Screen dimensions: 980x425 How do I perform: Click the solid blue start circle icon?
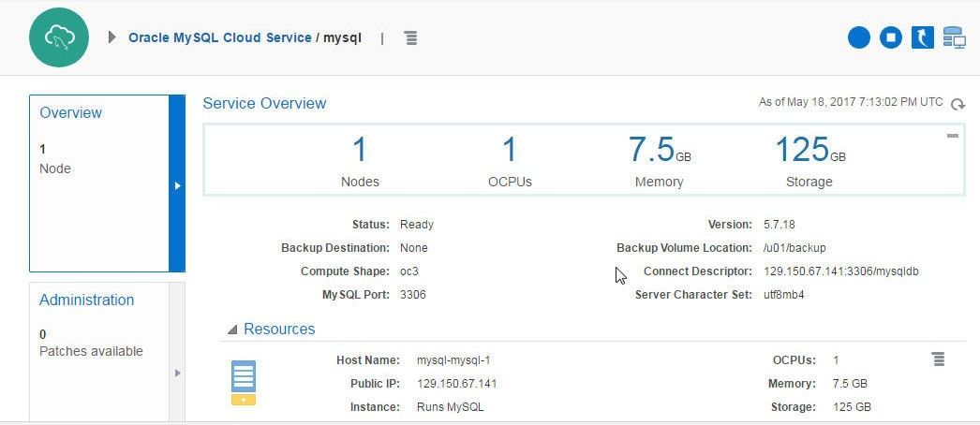pyautogui.click(x=859, y=37)
